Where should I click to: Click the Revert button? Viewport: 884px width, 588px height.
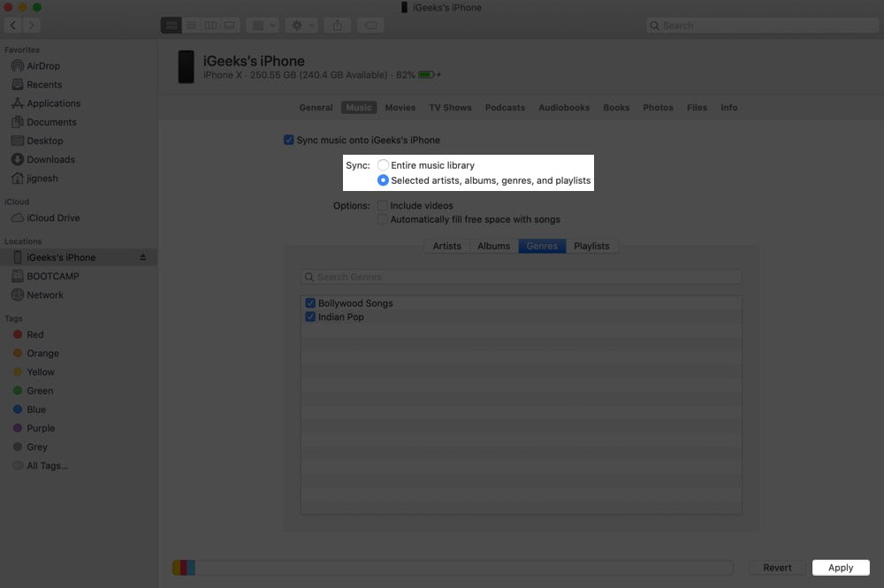click(x=777, y=568)
